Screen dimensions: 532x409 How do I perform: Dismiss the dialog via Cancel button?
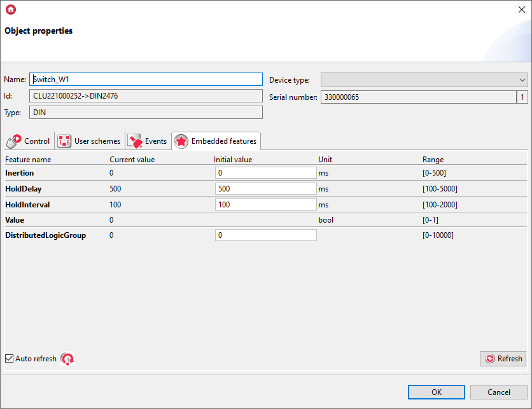(x=498, y=392)
